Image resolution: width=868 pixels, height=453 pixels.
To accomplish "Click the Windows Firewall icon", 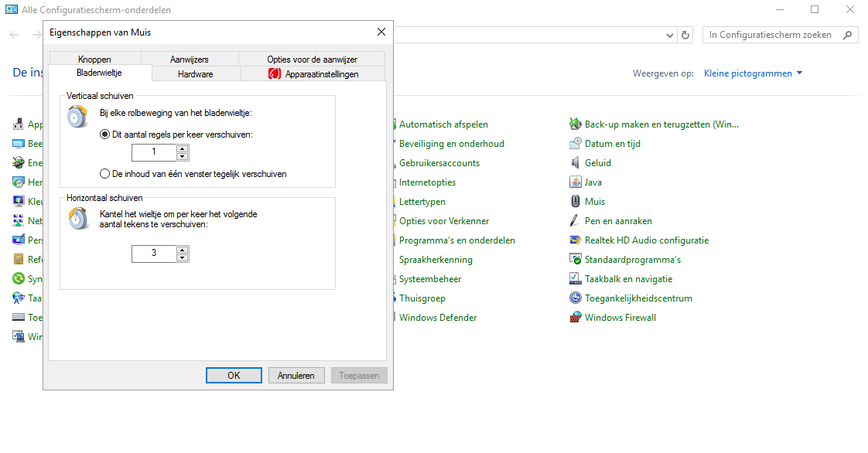I will [x=575, y=318].
